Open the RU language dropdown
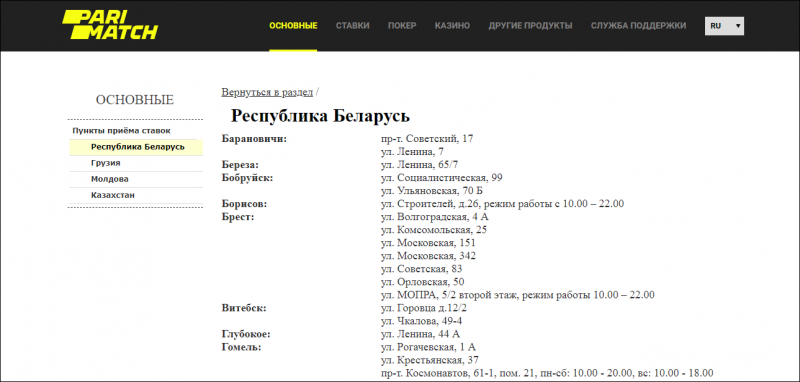Image resolution: width=800 pixels, height=382 pixels. point(724,26)
